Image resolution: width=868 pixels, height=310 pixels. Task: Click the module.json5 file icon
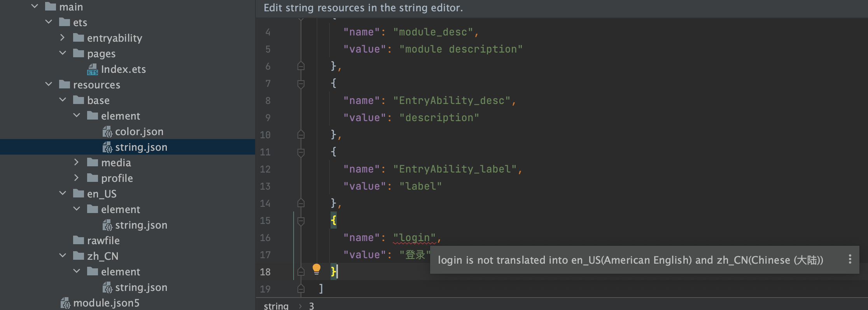coord(65,303)
